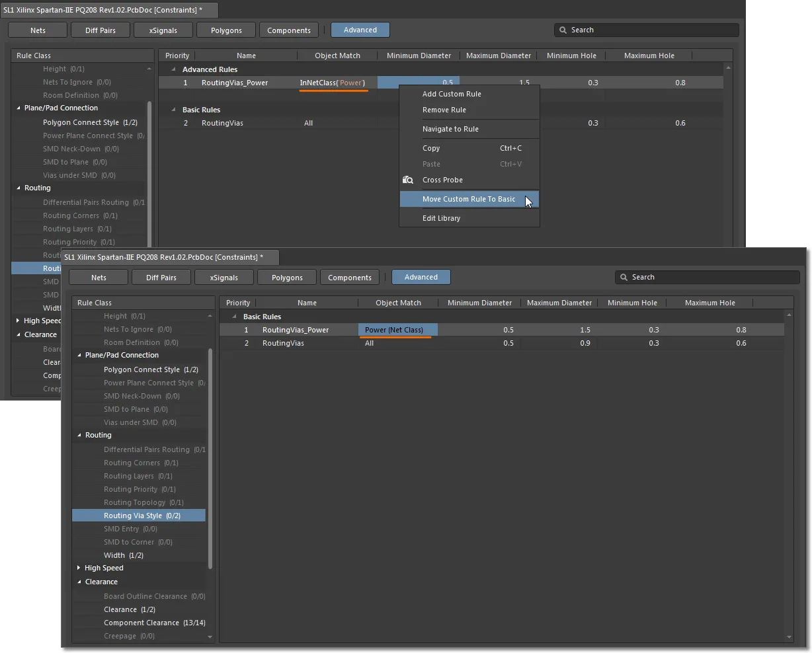Select Move Custom Rule To Basic

[469, 199]
